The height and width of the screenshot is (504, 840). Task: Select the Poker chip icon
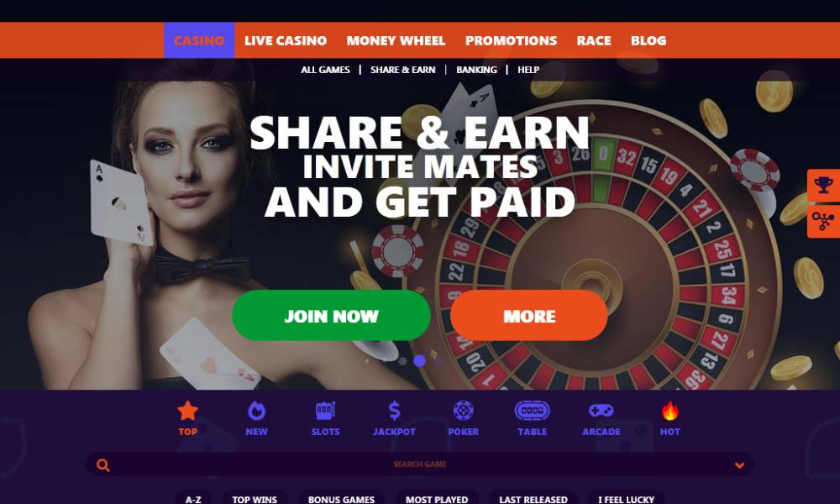[463, 411]
